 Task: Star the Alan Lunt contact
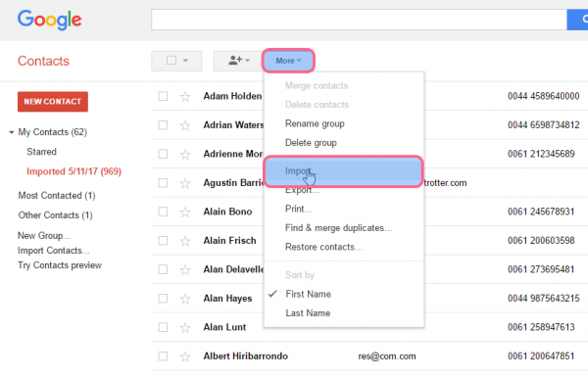185,328
